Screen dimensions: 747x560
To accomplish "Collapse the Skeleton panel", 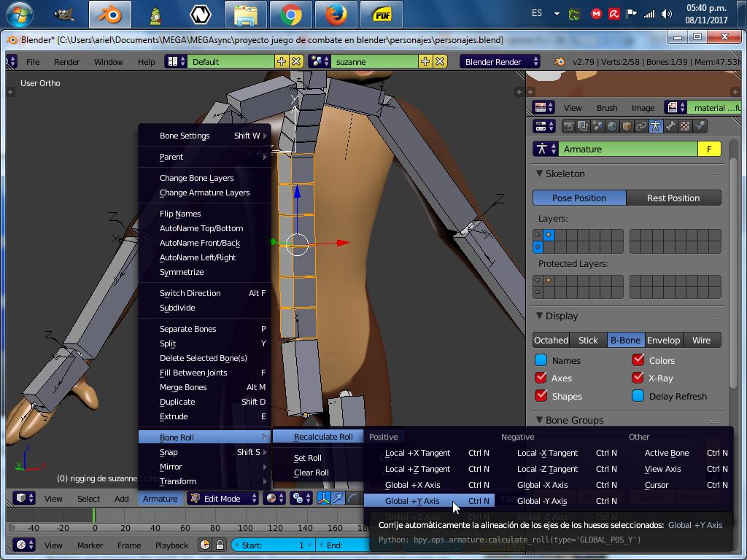I will point(539,174).
